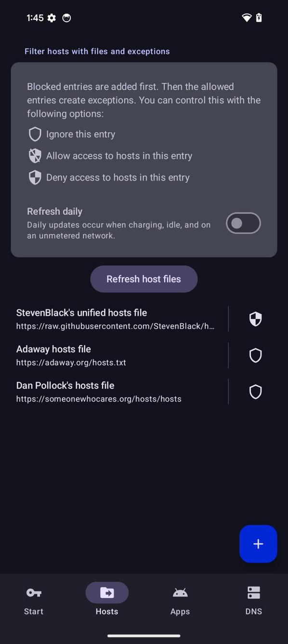Open the StevenBlack's unified hosts file entry
This screenshot has height=644, width=288.
(116, 319)
